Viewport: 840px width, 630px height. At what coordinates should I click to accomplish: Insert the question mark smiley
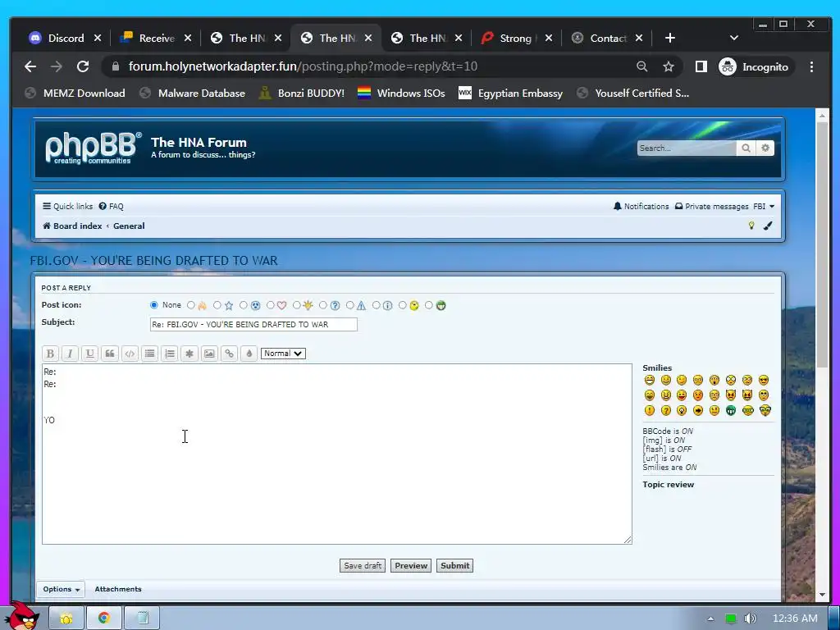(x=666, y=410)
